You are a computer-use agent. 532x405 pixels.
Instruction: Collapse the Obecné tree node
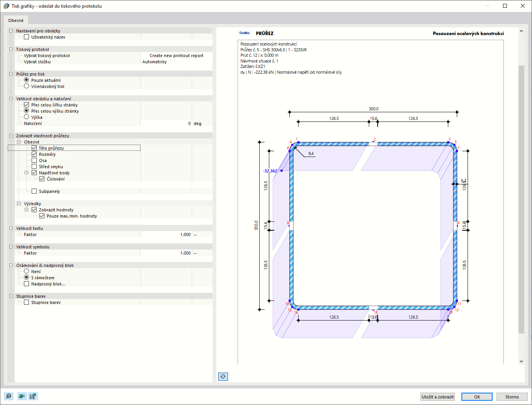pyautogui.click(x=19, y=142)
